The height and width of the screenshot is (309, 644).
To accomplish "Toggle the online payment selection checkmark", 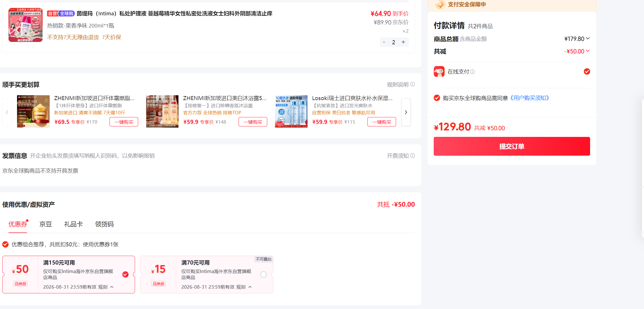I will pos(587,71).
